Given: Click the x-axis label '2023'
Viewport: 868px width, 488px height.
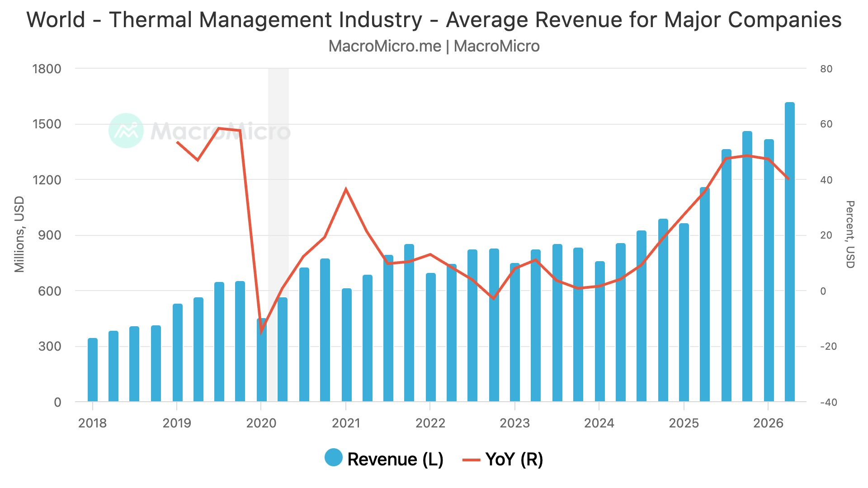Looking at the screenshot, I should (515, 423).
